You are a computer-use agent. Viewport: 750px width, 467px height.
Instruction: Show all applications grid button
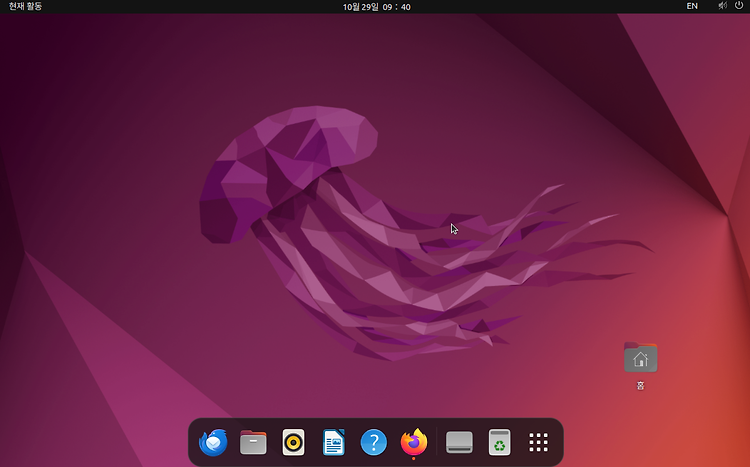point(539,442)
